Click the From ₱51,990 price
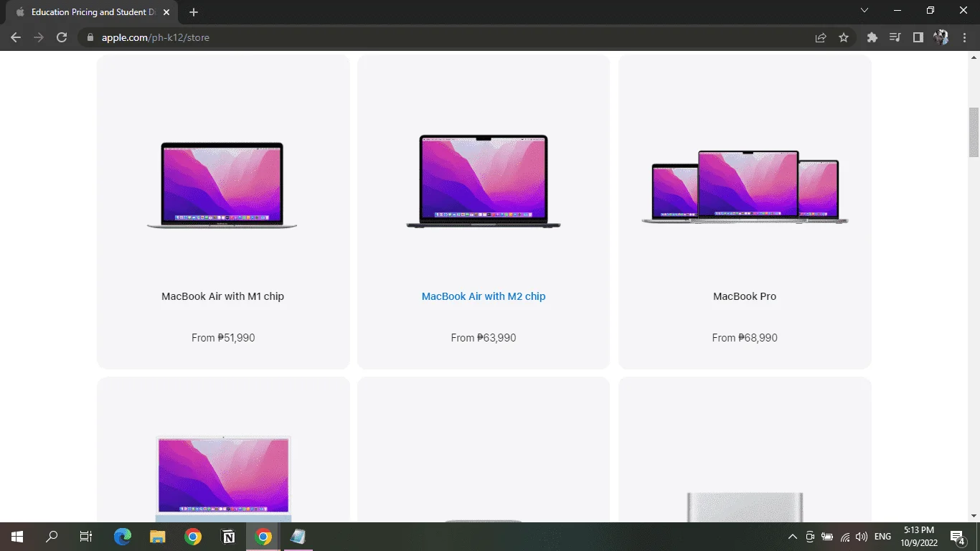 coord(223,338)
